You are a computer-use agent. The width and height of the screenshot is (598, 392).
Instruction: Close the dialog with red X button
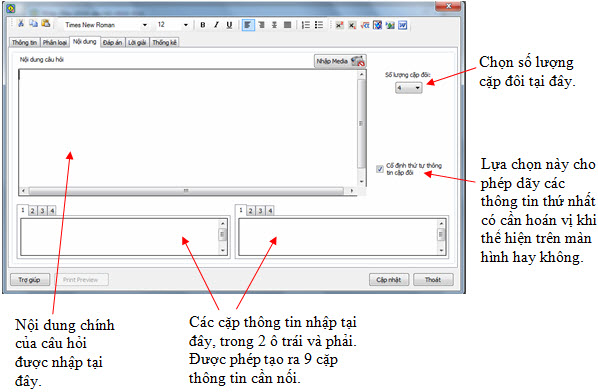[x=448, y=6]
